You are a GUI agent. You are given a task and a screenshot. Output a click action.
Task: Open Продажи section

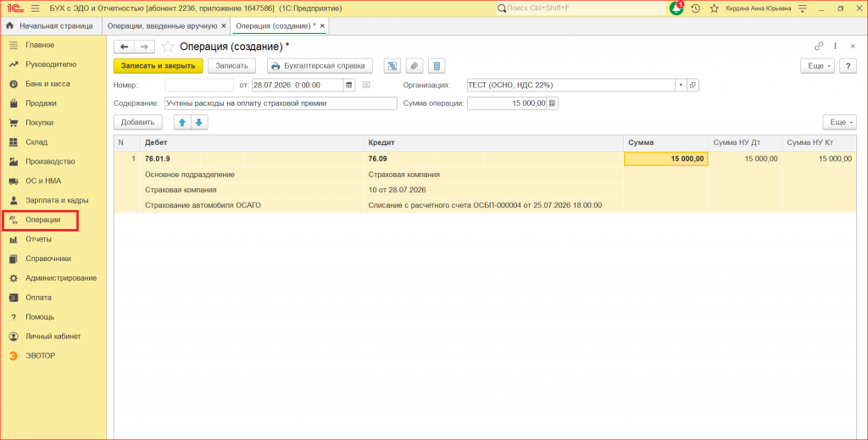point(41,103)
